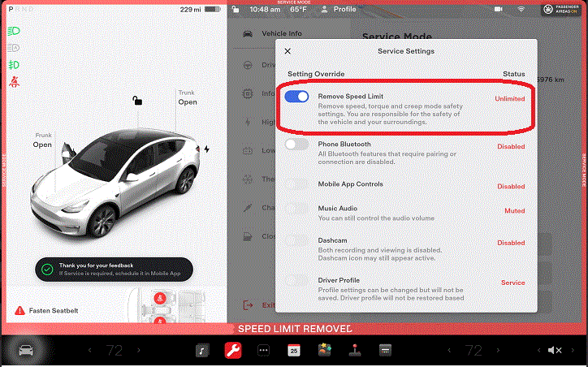Toggle the Mobile App Controls switch
The image size is (588, 367).
tap(297, 185)
